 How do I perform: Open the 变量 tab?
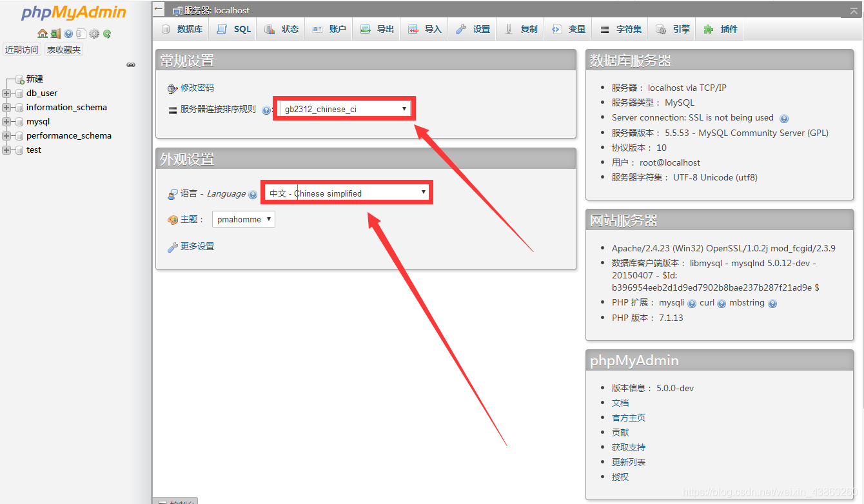[x=568, y=29]
